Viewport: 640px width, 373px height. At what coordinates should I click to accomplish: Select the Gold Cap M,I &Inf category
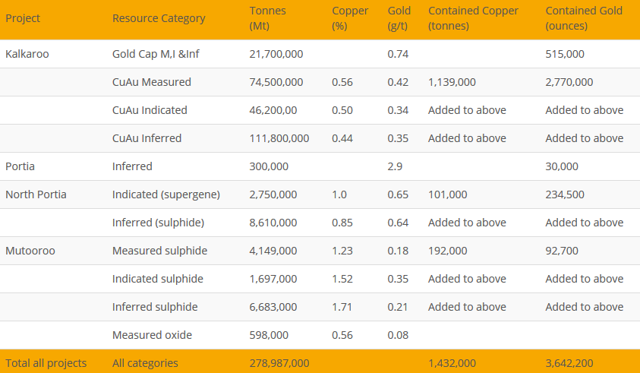point(156,54)
